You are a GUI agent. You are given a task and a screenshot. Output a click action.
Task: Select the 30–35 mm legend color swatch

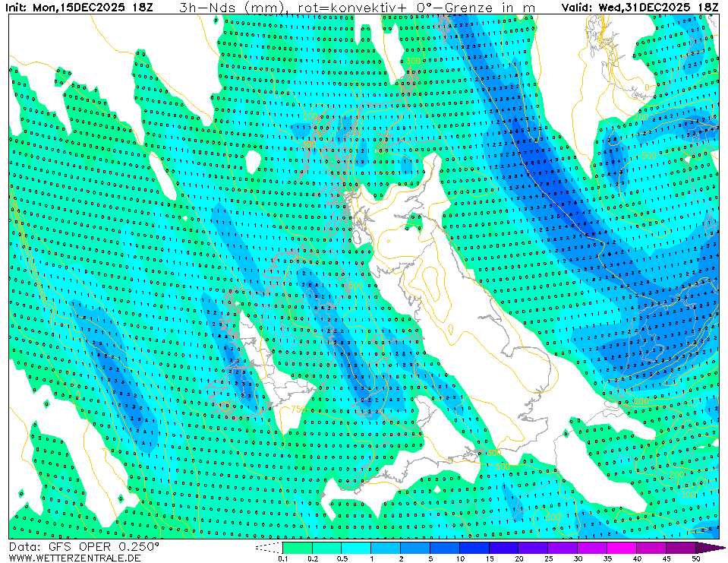click(x=593, y=547)
